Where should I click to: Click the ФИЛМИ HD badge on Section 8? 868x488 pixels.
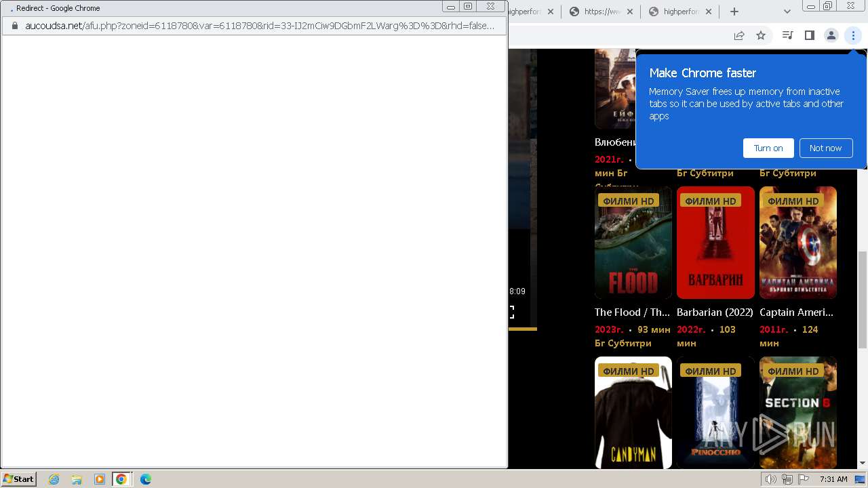coord(793,371)
